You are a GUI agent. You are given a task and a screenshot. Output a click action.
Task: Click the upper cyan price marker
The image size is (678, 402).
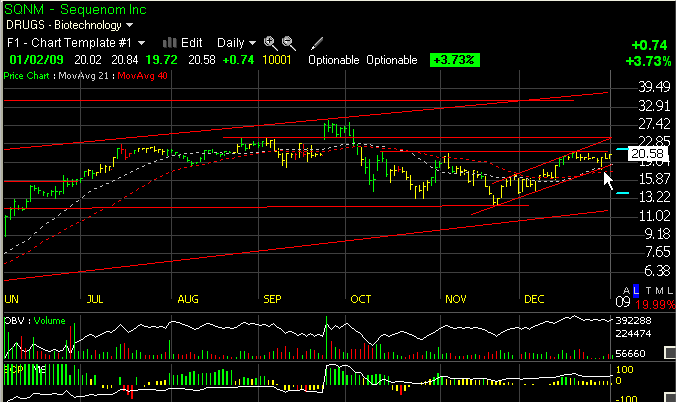[x=622, y=149]
